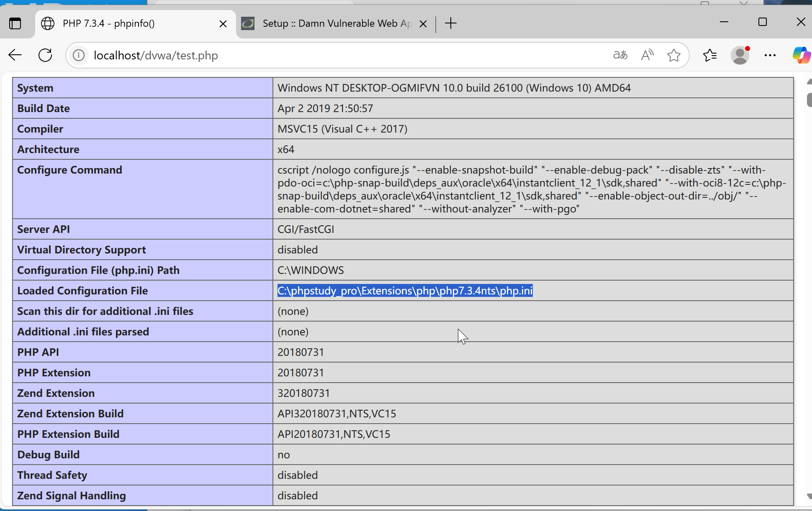Screen dimensions: 812x511
Task: Click 'Zend Extension Build' label
Action: click(x=70, y=414)
